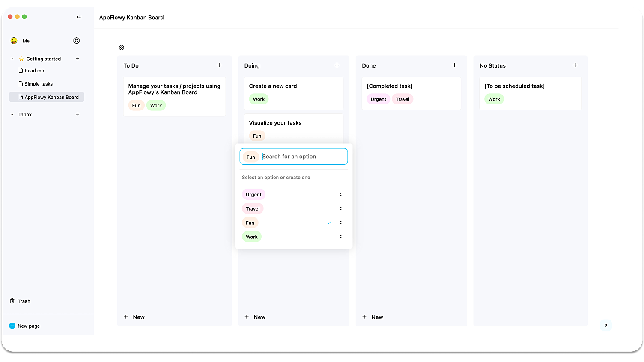The height and width of the screenshot is (362, 644).
Task: Click the Fun chip inside the search field
Action: click(x=251, y=157)
